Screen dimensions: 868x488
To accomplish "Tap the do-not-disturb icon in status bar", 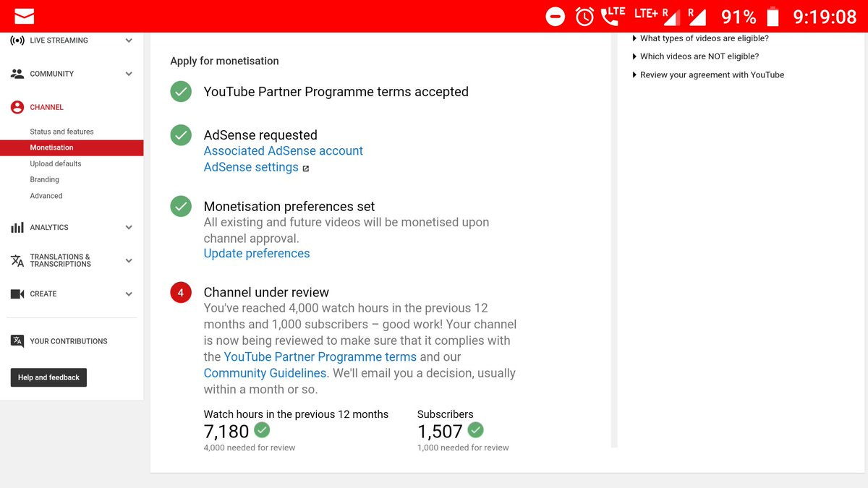I will tap(555, 16).
